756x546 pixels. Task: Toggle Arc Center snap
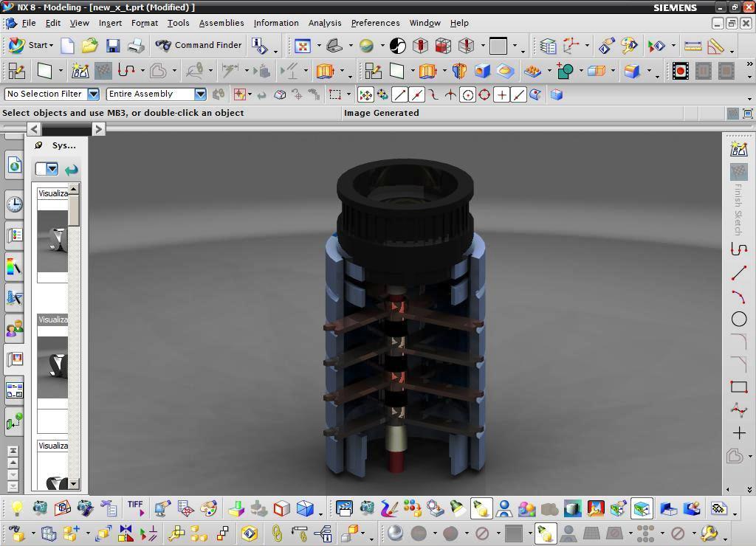pyautogui.click(x=467, y=95)
